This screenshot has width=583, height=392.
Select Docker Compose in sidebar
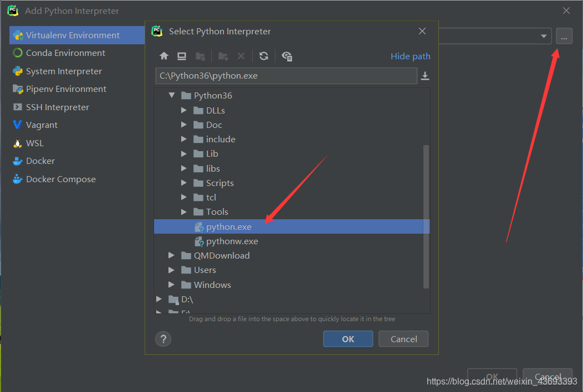[77, 179]
